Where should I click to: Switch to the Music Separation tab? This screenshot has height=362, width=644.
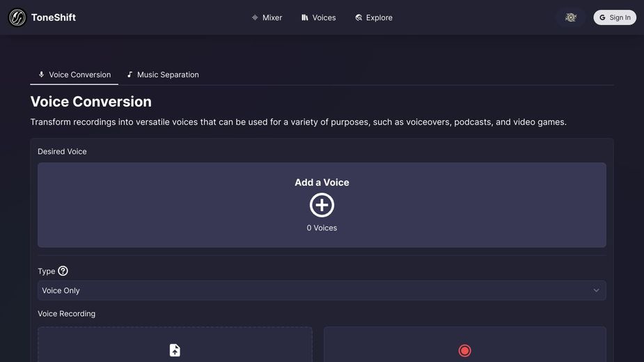tap(163, 74)
